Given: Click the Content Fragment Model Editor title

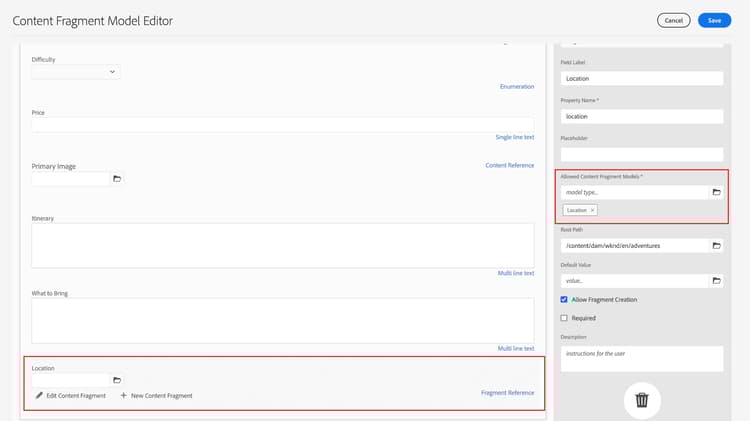Looking at the screenshot, I should click(92, 21).
